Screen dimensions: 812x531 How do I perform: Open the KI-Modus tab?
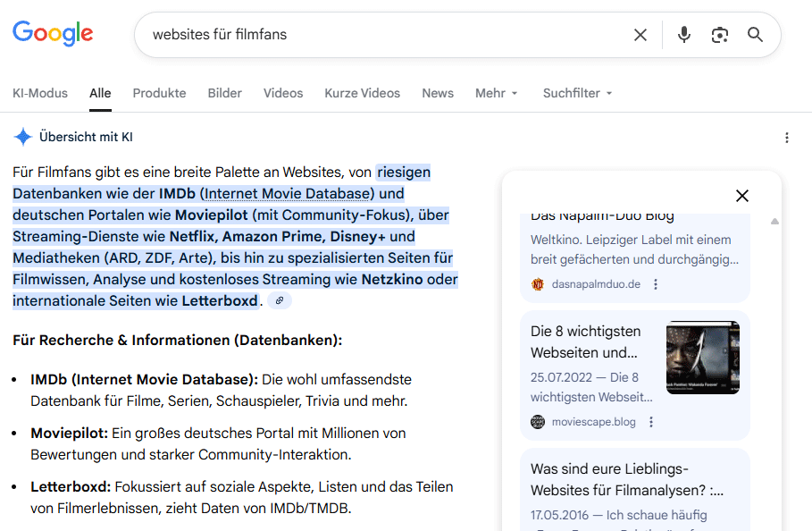39,93
